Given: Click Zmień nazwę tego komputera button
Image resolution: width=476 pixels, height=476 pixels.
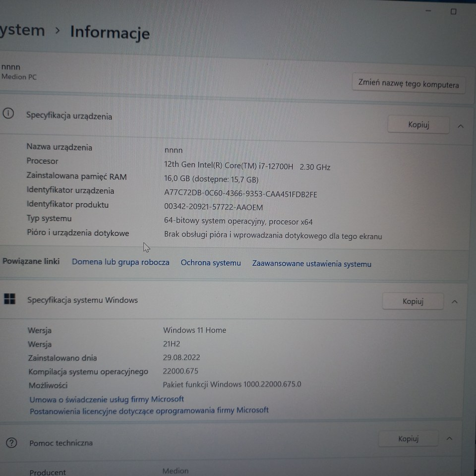Looking at the screenshot, I should point(408,83).
